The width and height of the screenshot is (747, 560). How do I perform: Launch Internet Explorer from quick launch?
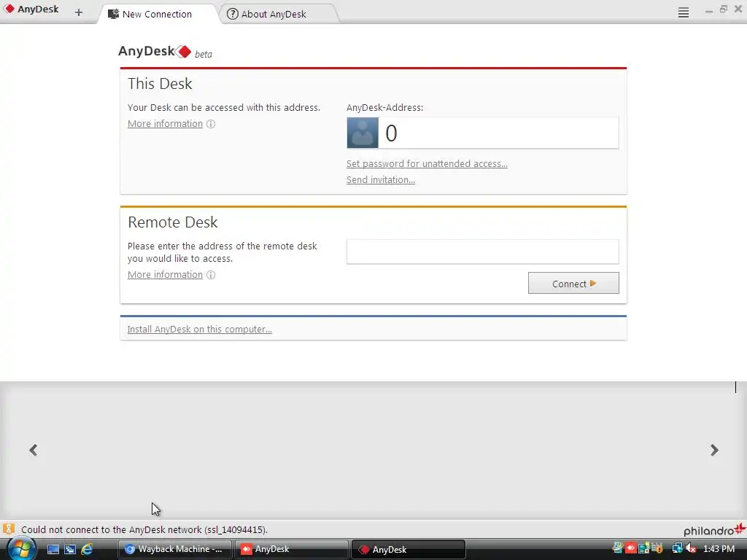[88, 550]
